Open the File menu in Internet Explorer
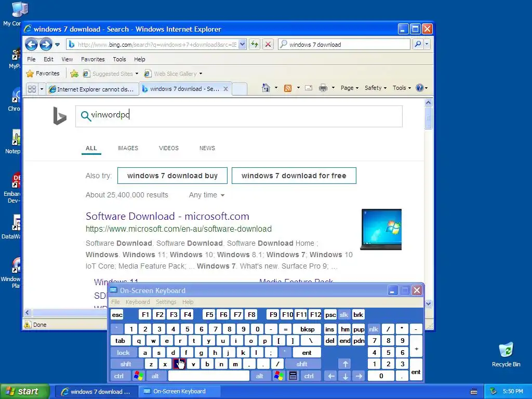This screenshot has width=532, height=399. click(x=31, y=59)
